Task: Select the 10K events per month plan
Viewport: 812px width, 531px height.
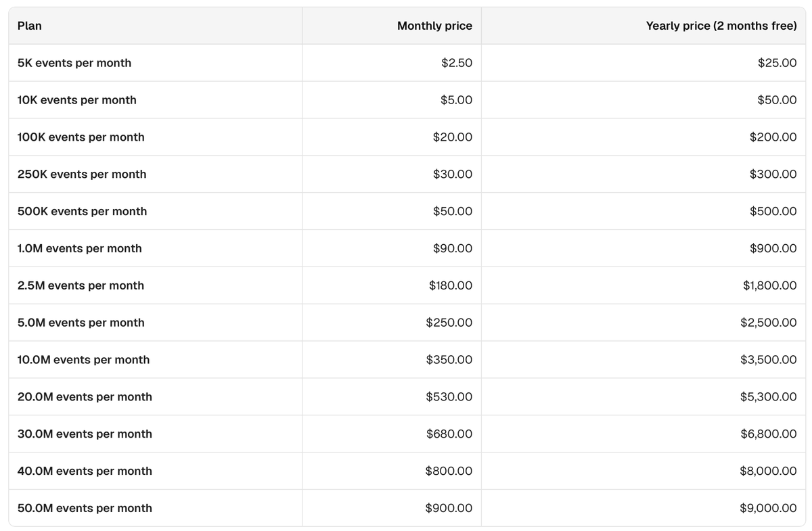Action: [77, 100]
